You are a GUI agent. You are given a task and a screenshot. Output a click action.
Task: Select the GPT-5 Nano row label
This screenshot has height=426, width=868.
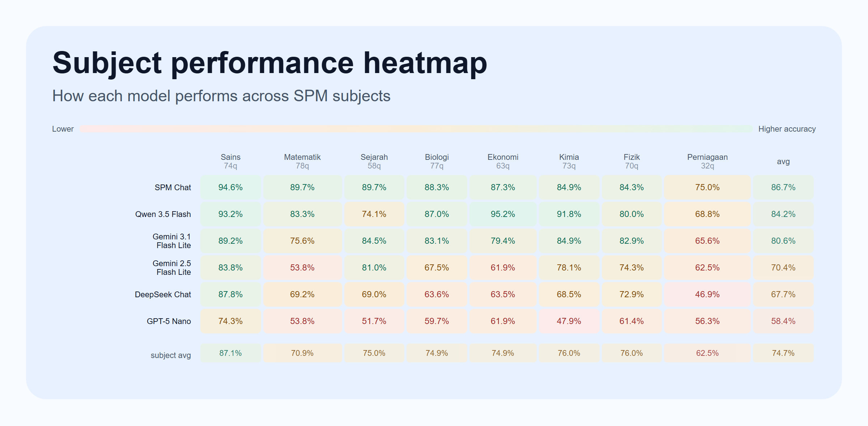pyautogui.click(x=169, y=321)
